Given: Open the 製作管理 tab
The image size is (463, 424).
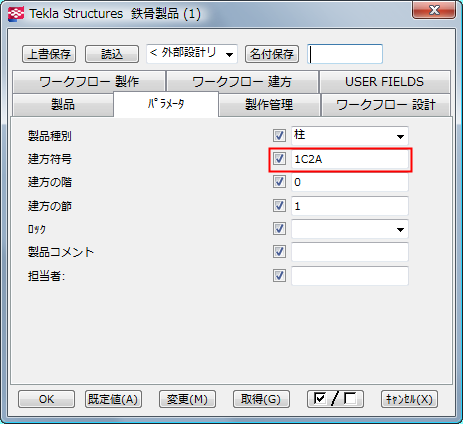Looking at the screenshot, I should [x=269, y=105].
